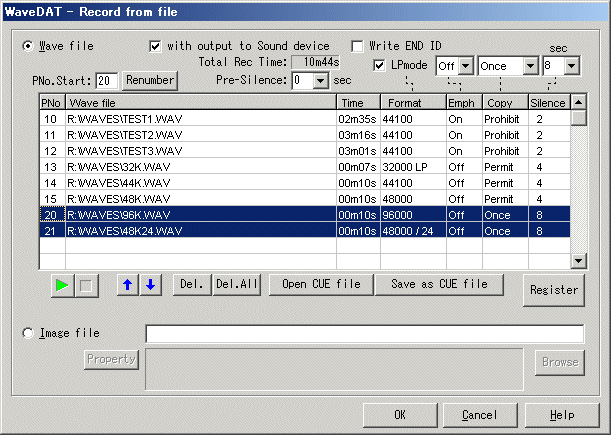Click the green play button
611x435 pixels.
[62, 285]
